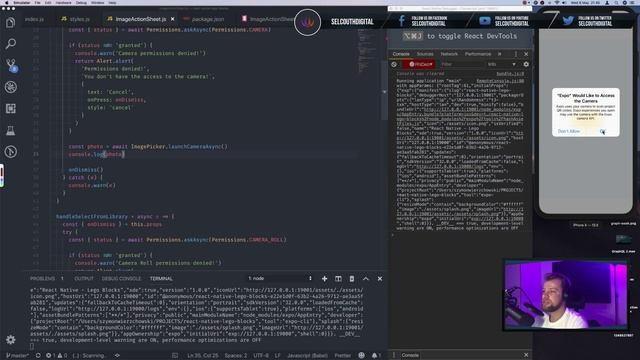The image size is (640, 360).
Task: Open the Source Control view
Action: pos(11,65)
